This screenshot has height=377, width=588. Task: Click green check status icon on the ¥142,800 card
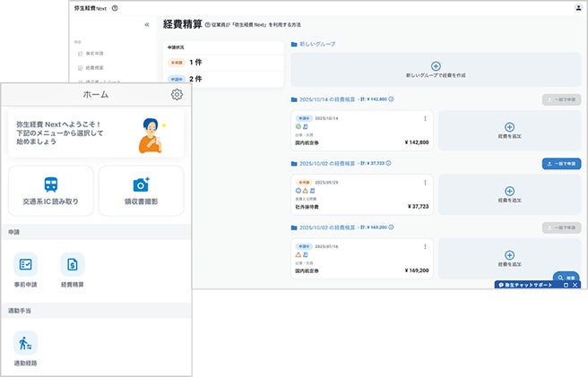click(298, 126)
